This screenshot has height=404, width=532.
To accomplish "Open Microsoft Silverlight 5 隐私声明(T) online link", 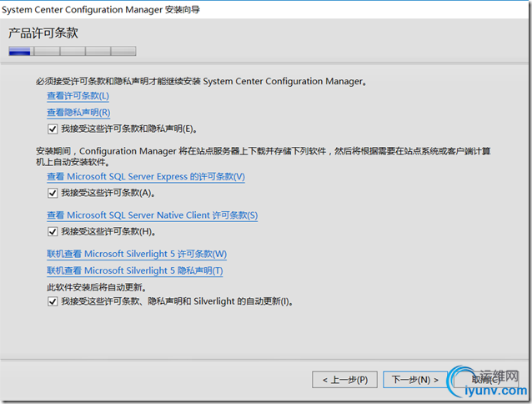I will click(135, 270).
